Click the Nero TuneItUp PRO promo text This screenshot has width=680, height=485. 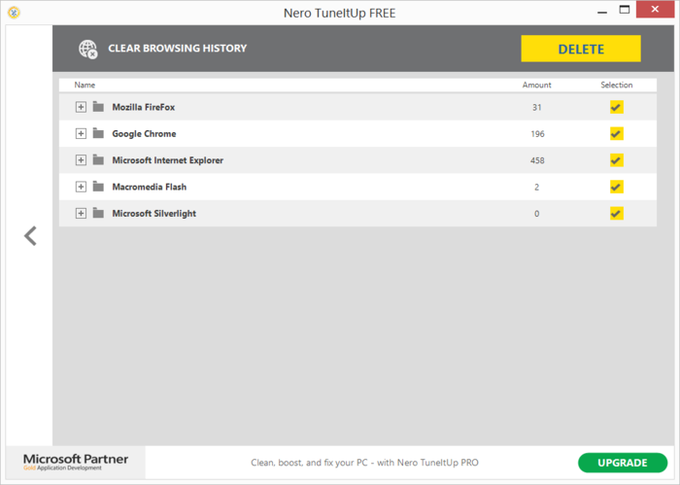coord(365,462)
